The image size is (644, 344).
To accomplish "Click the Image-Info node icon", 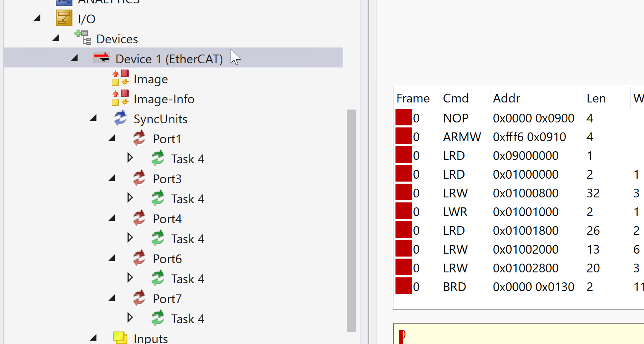I will point(120,98).
